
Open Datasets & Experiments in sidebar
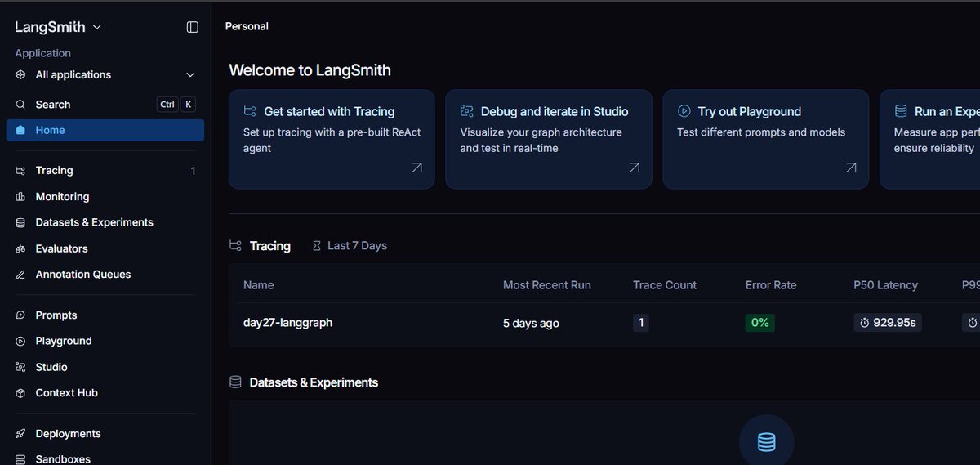pos(105,222)
